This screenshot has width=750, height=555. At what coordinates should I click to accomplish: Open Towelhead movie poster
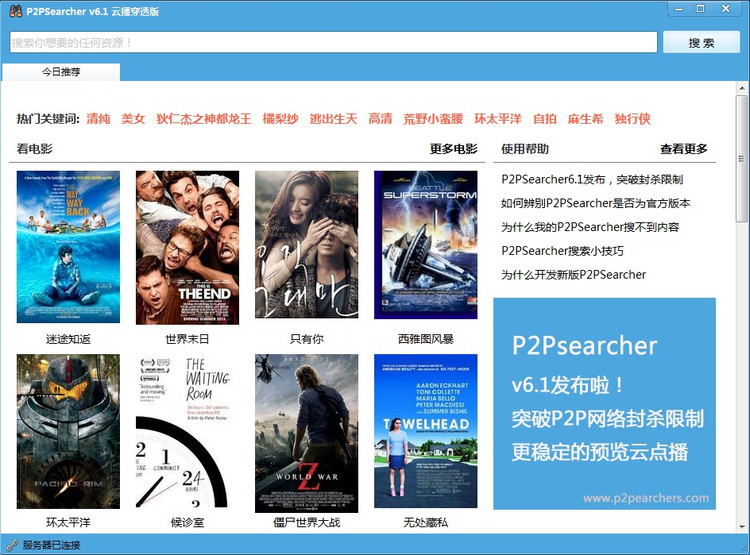(x=426, y=431)
